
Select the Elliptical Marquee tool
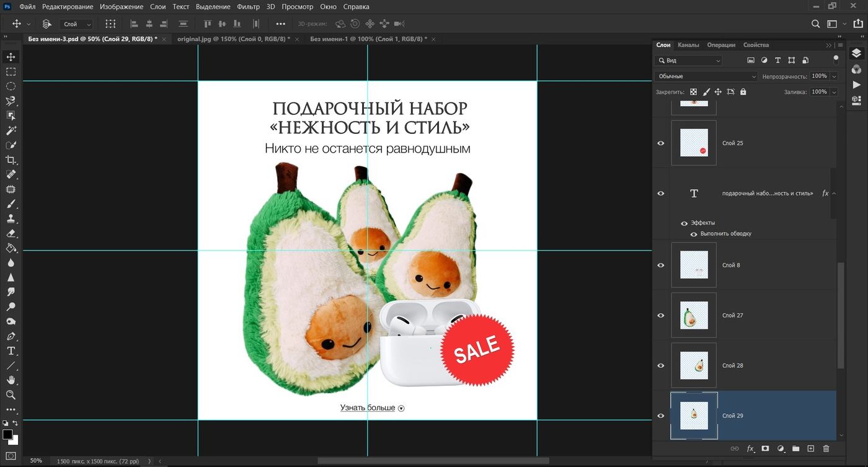click(x=11, y=86)
